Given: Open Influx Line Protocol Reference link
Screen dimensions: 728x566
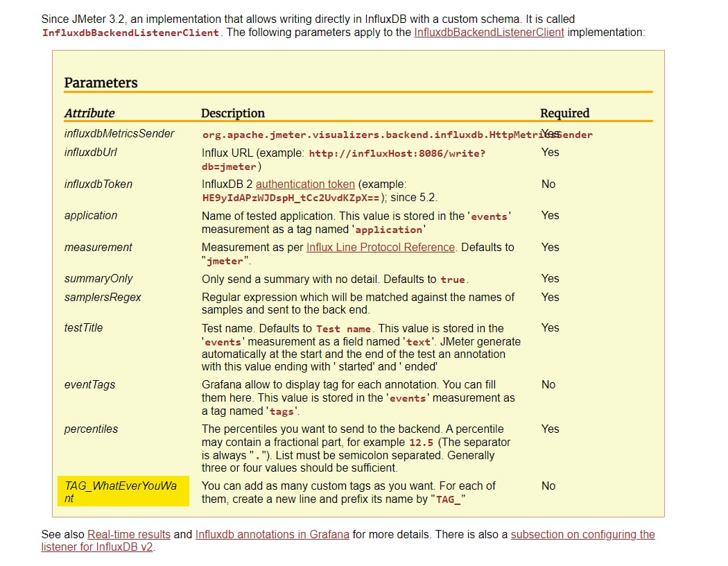Looking at the screenshot, I should (x=380, y=248).
